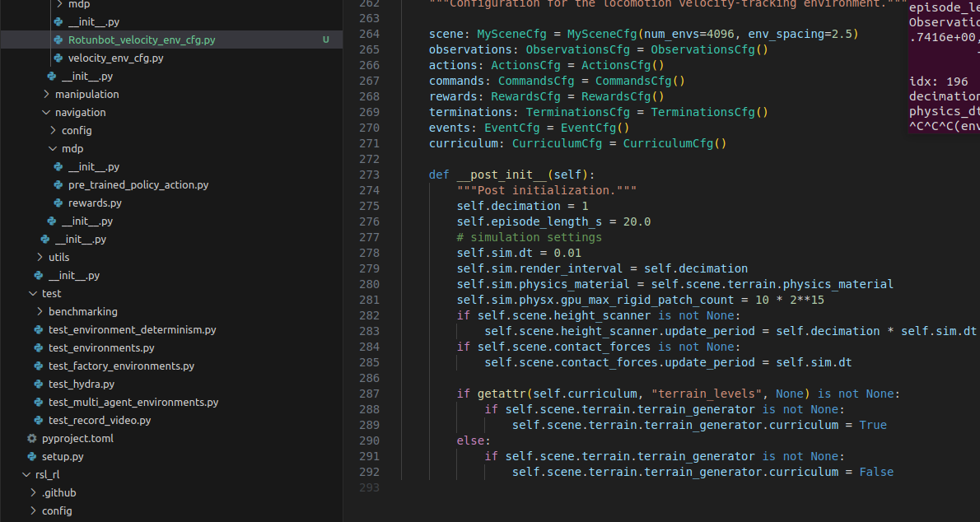Click gpu_max_rigid_patch_count assignment line

click(640, 300)
